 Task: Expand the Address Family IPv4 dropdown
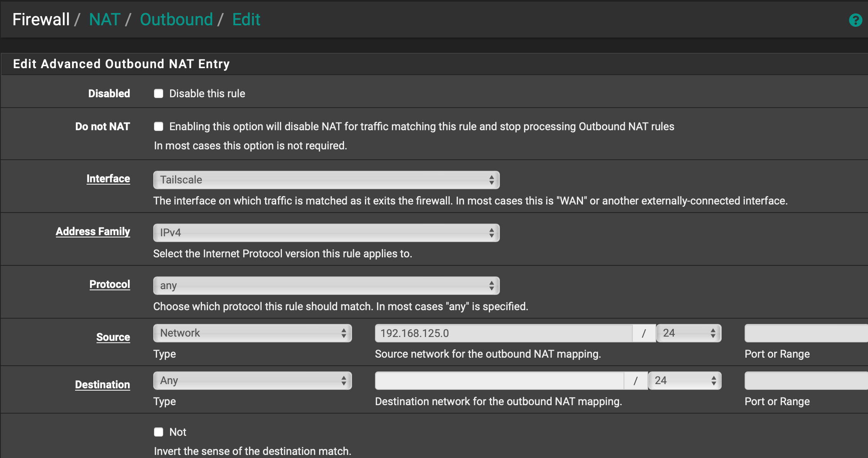tap(326, 233)
